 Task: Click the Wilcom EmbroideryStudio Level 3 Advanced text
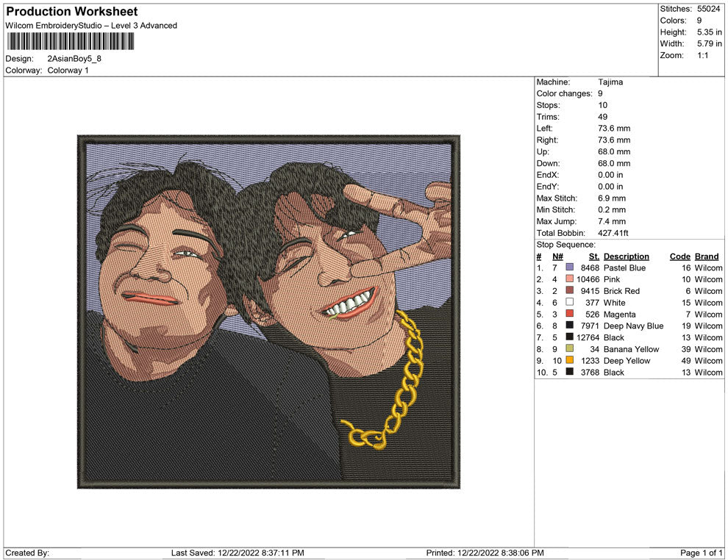click(x=91, y=26)
